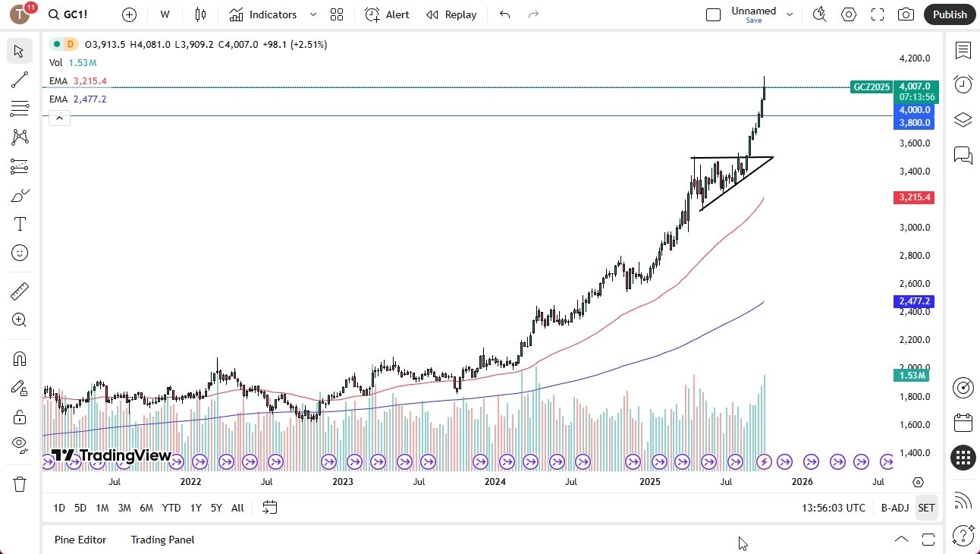Select the 1Y time range button
The width and height of the screenshot is (980, 554).
(196, 508)
